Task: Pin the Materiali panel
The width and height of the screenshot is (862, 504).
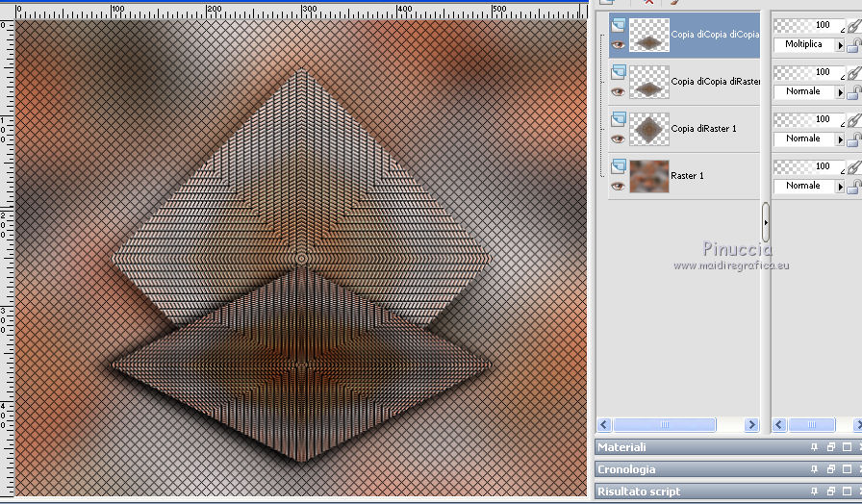Action: coord(814,447)
